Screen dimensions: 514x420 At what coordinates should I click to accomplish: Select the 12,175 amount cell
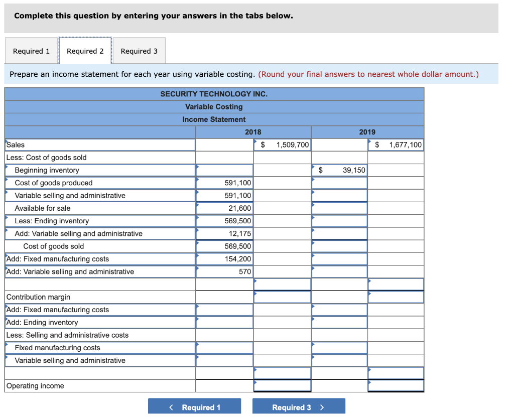tap(224, 234)
